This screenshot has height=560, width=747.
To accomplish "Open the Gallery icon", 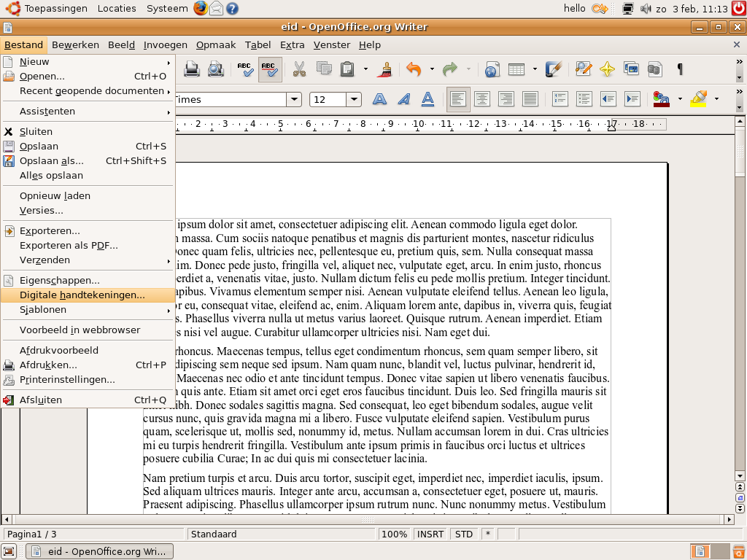I will point(631,69).
